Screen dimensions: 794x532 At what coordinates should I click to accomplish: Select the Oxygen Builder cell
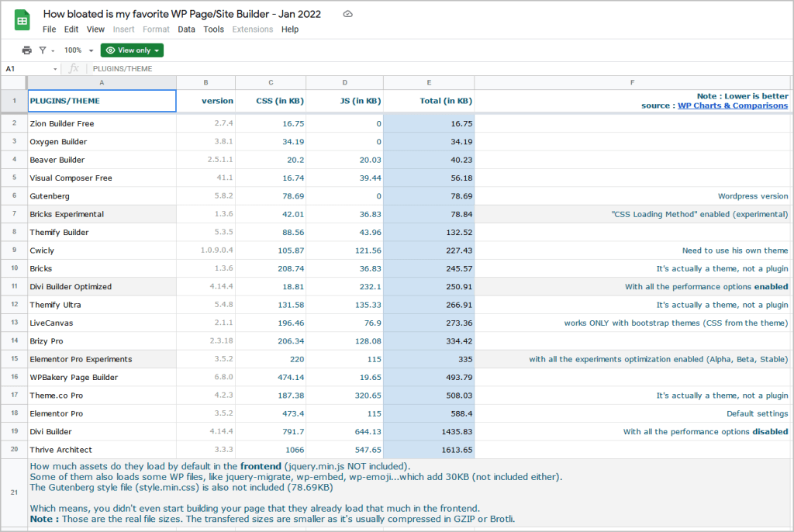[x=102, y=142]
